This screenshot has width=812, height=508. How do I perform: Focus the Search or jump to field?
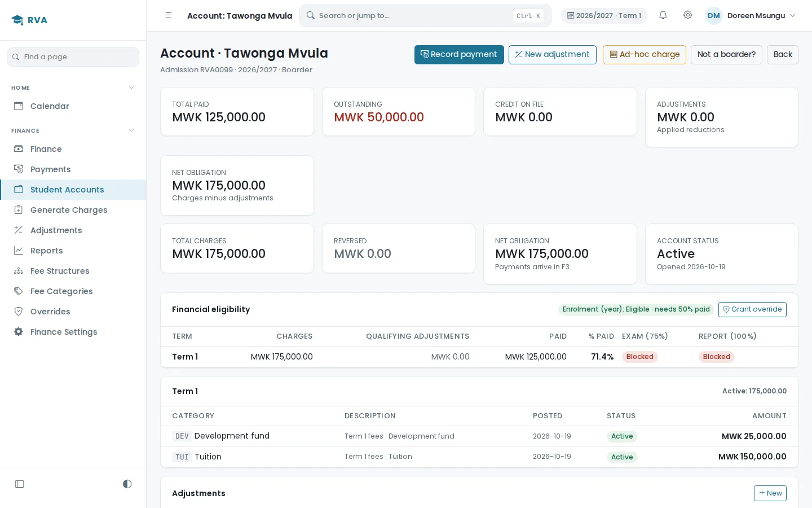(425, 16)
